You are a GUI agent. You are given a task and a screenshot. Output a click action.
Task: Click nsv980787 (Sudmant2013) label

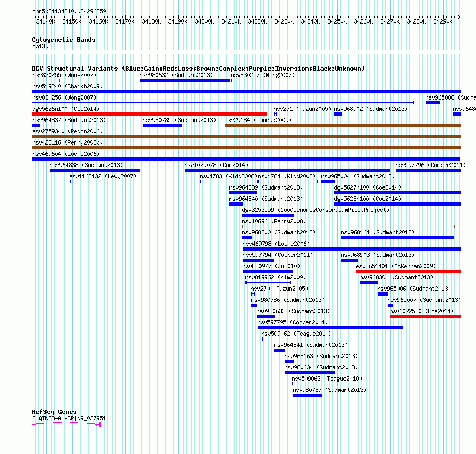tap(329, 390)
